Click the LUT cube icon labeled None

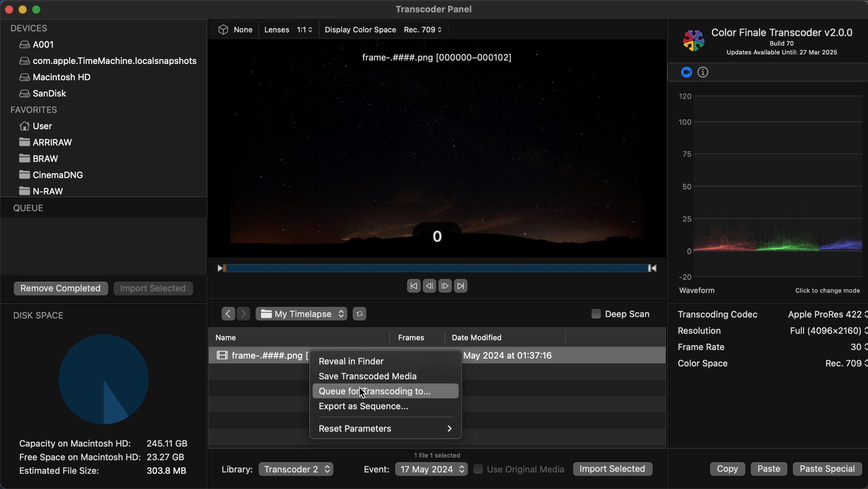[223, 30]
